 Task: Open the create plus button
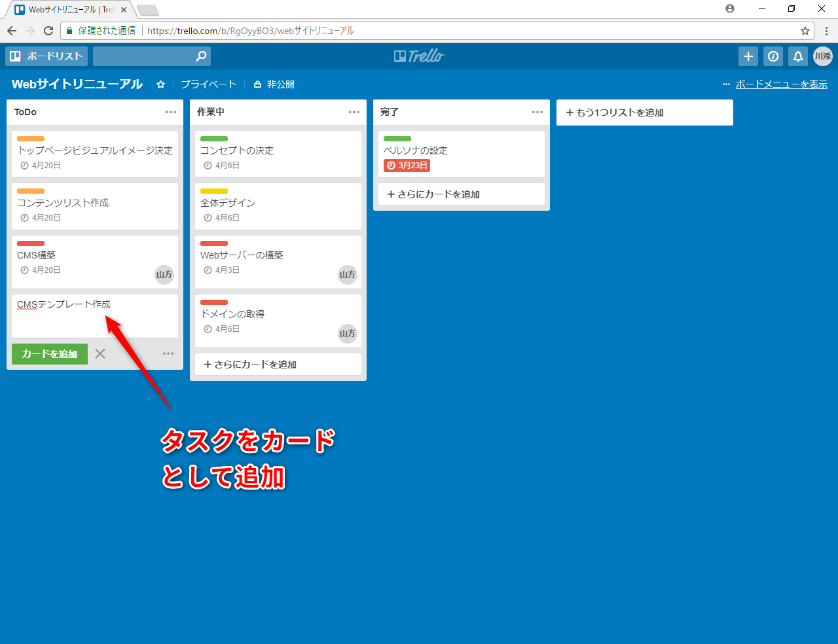(x=748, y=56)
